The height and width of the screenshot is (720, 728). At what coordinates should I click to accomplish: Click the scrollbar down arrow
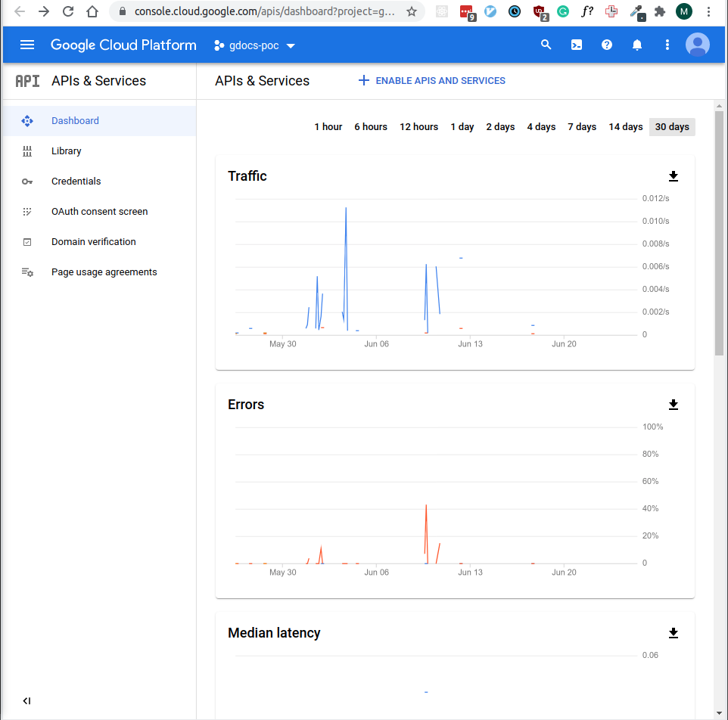click(x=719, y=713)
